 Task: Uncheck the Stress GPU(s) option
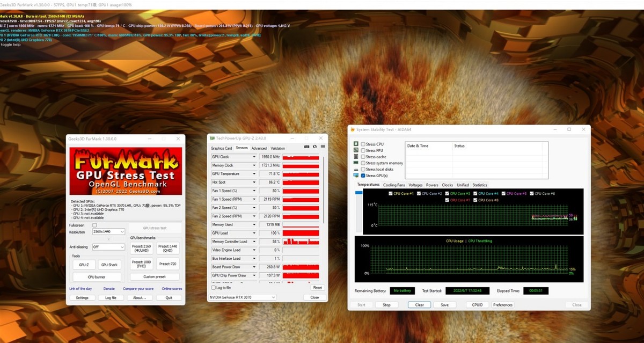[363, 176]
